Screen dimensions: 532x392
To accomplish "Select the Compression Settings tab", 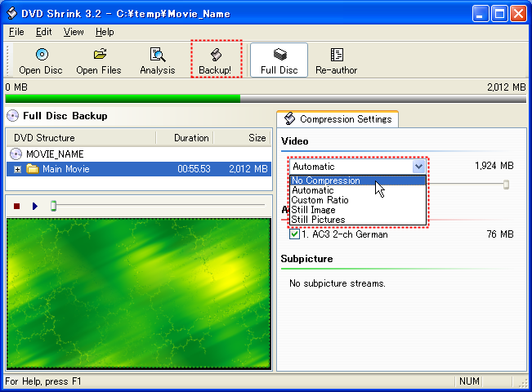I will pos(338,119).
